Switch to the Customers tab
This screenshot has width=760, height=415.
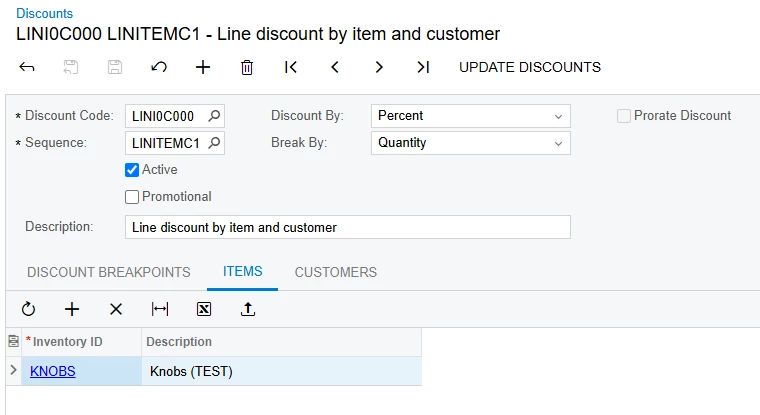click(336, 272)
